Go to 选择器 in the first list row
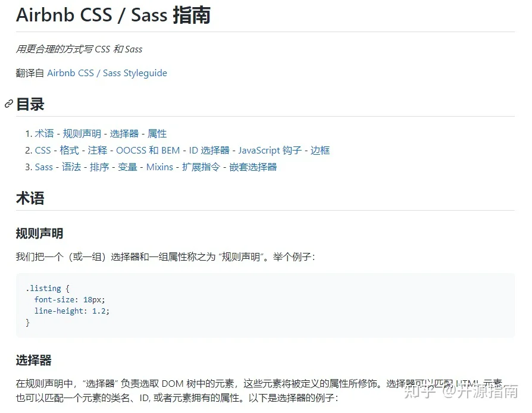 (124, 133)
